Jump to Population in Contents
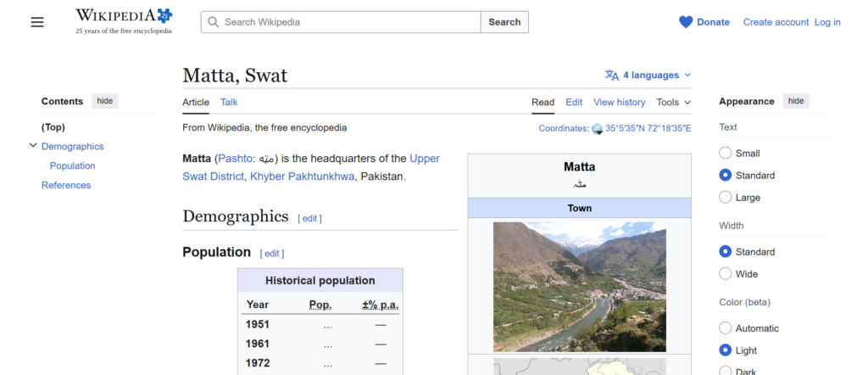868x375 pixels. click(73, 165)
